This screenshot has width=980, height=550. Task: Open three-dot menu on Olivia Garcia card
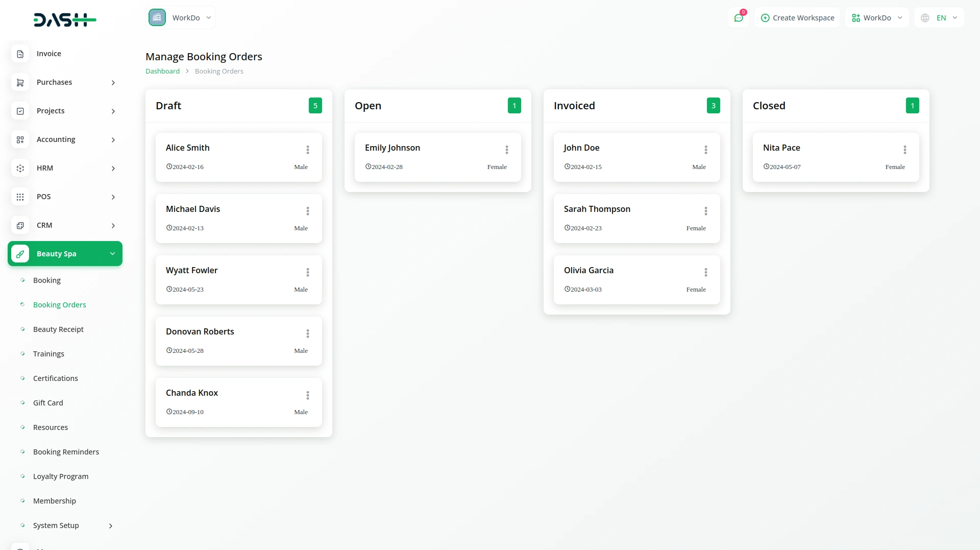[x=705, y=273]
